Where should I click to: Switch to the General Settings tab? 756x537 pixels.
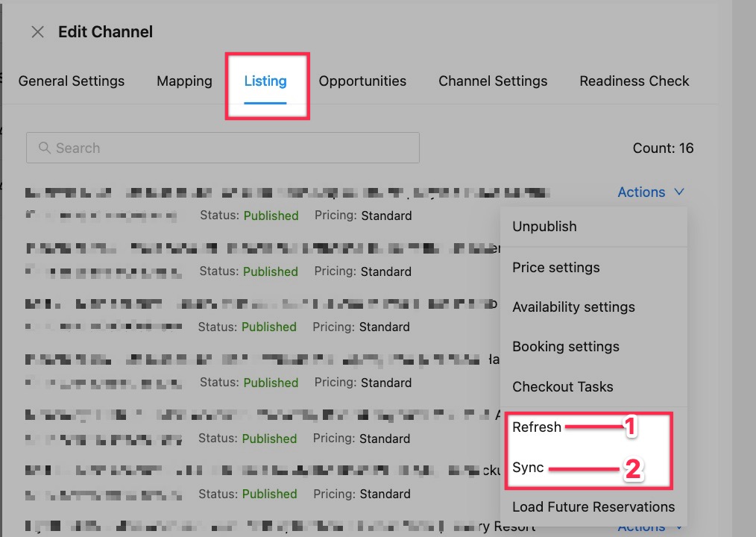click(72, 81)
